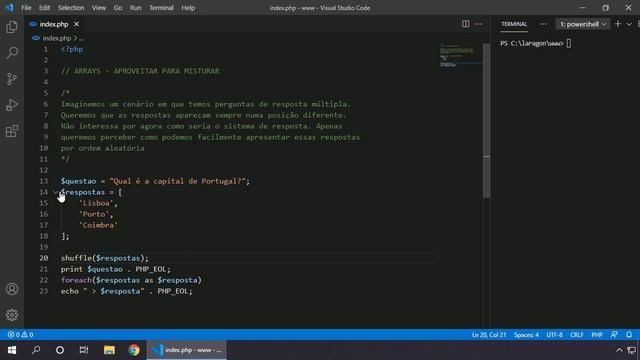Click the $questao variable on line 13
Image resolution: width=640 pixels, height=360 pixels.
pyautogui.click(x=78, y=181)
